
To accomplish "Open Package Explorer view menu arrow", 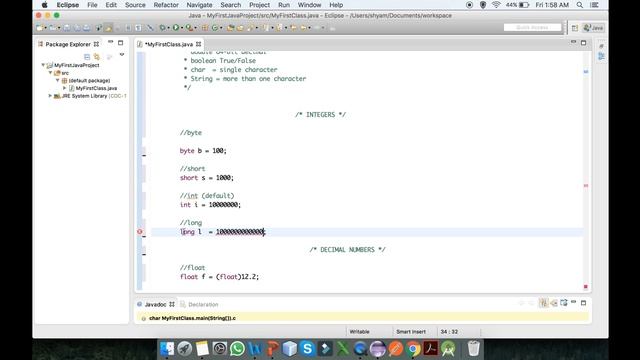I will pyautogui.click(x=122, y=54).
